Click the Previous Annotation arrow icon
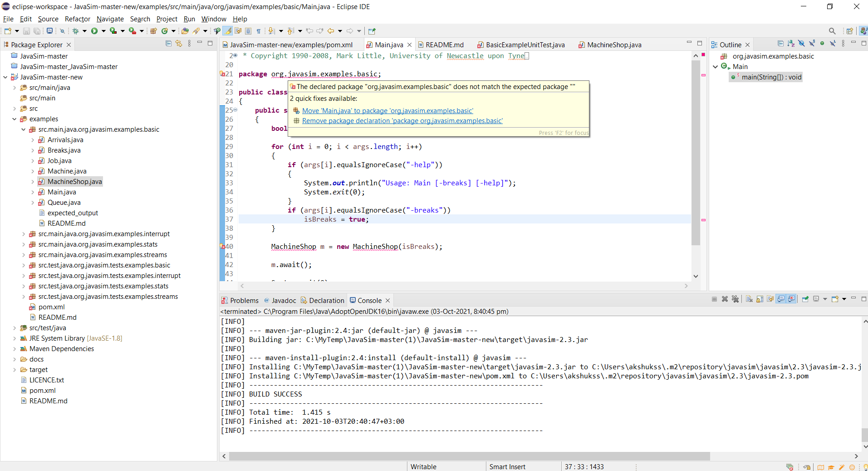The image size is (868, 471). click(x=290, y=31)
